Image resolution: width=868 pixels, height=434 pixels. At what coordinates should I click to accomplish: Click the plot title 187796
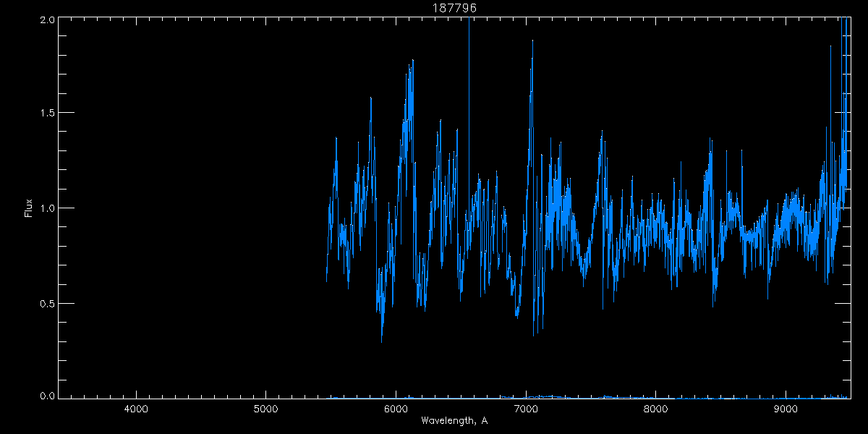[454, 8]
